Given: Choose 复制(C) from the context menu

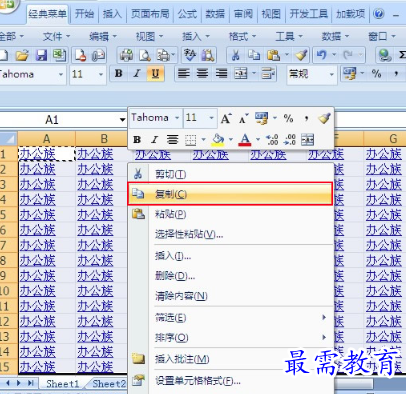Looking at the screenshot, I should coord(230,194).
